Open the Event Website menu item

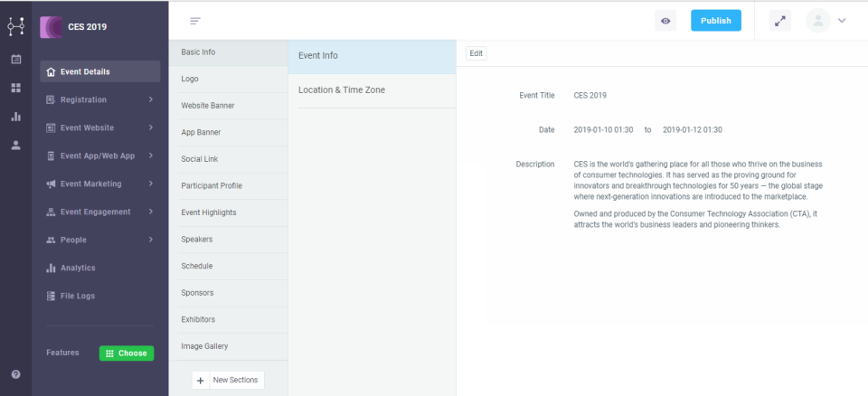coord(100,128)
